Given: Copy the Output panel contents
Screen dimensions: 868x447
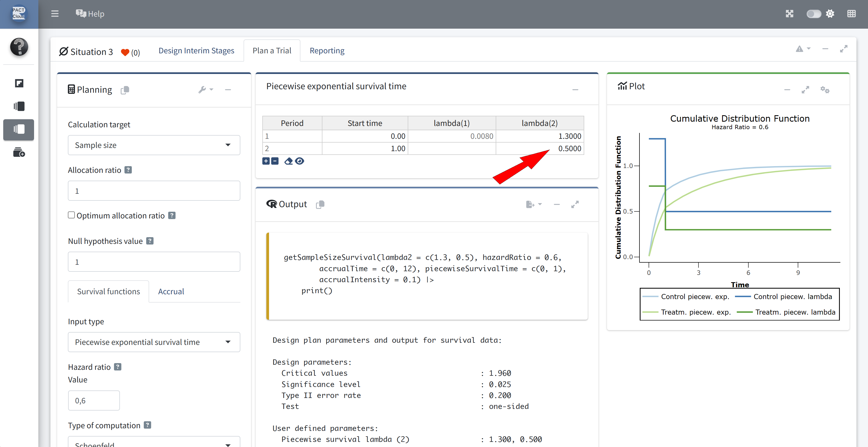Looking at the screenshot, I should (320, 204).
